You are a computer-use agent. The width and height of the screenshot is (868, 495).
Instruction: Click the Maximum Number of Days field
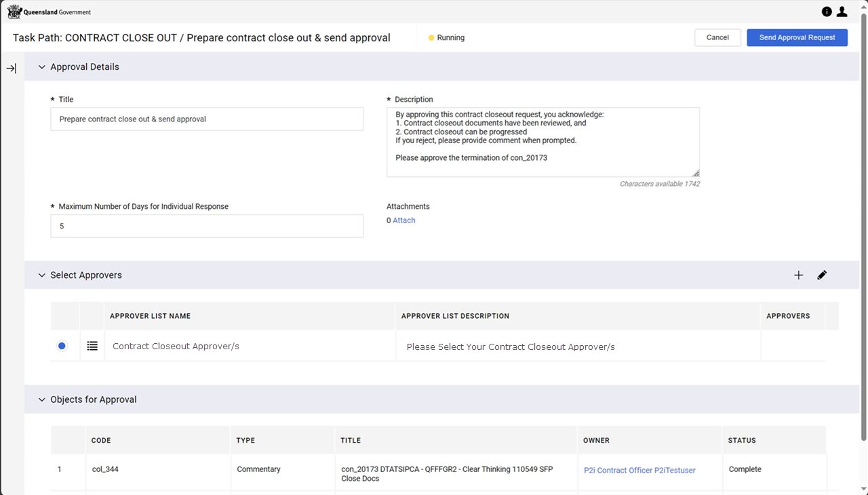pyautogui.click(x=207, y=226)
